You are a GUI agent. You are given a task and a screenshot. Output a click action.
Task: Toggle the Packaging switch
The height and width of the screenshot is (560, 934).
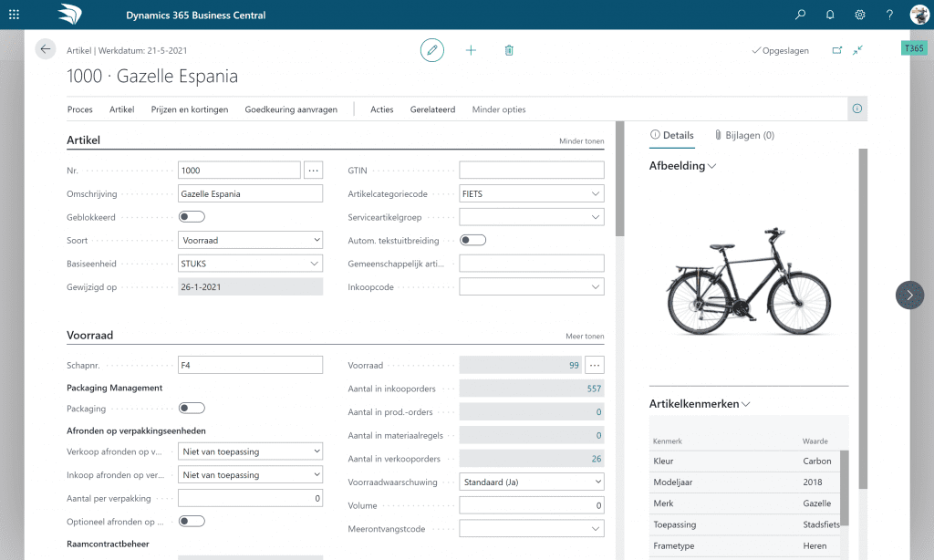[x=192, y=408]
